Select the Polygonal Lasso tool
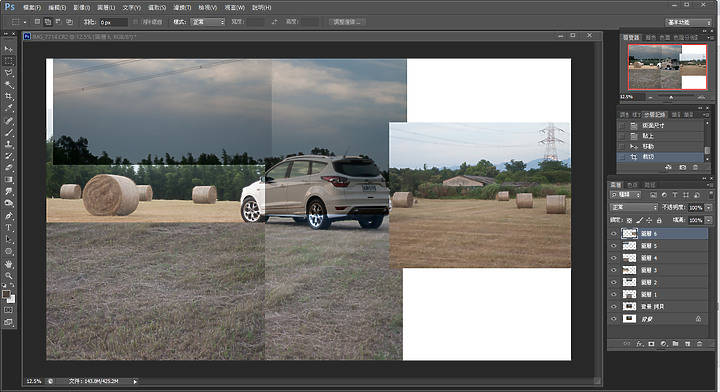Image resolution: width=720 pixels, height=392 pixels. coord(9,73)
